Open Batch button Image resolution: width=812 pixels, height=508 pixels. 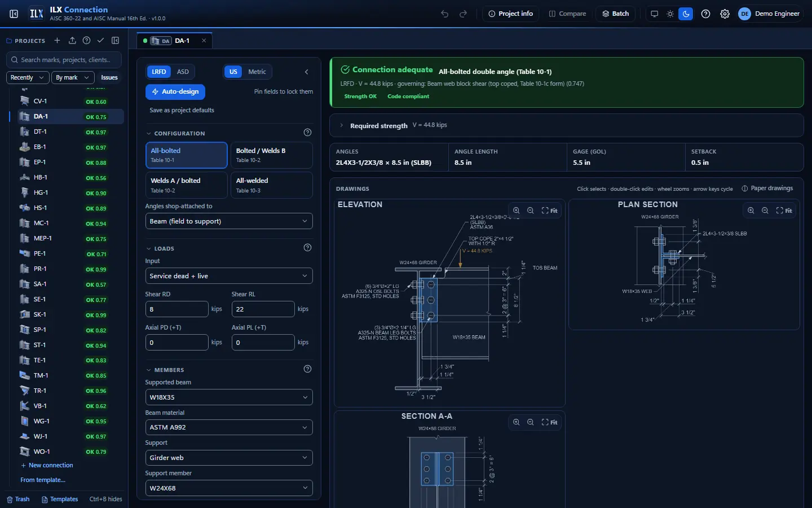point(615,14)
